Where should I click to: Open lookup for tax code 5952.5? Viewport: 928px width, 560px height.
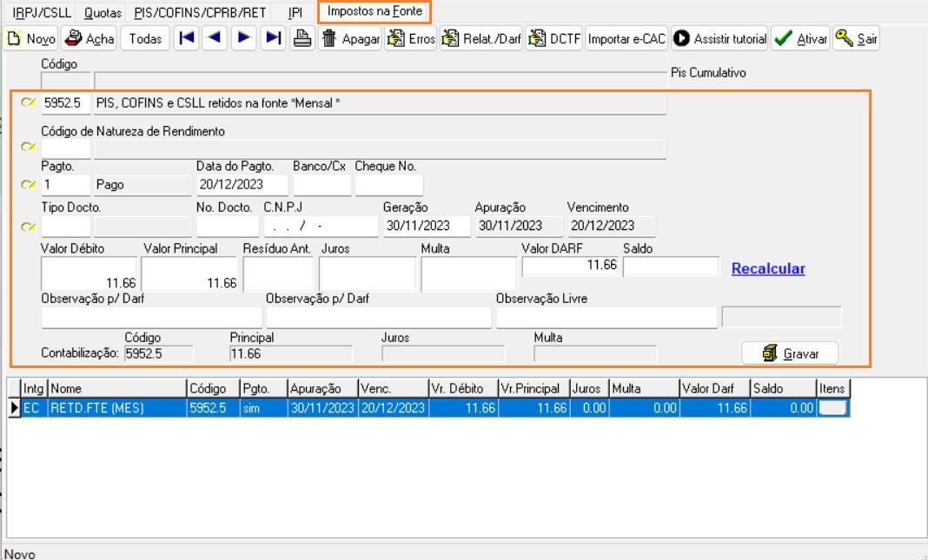point(28,103)
